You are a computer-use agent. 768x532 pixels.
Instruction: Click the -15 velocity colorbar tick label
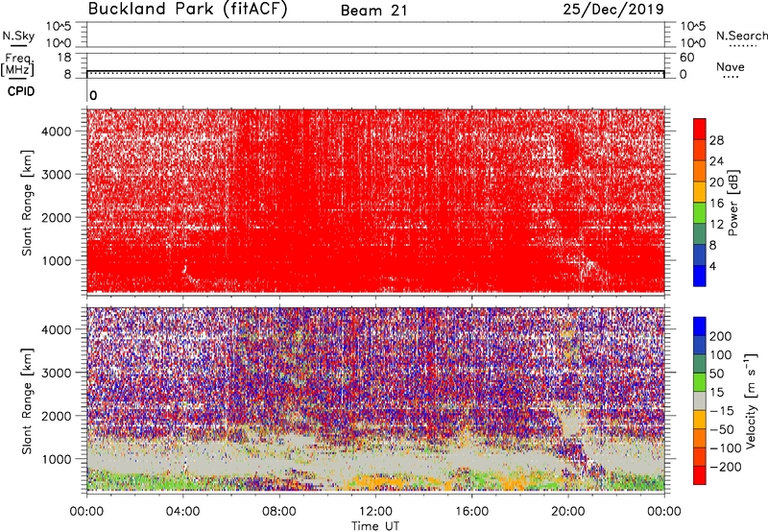722,411
